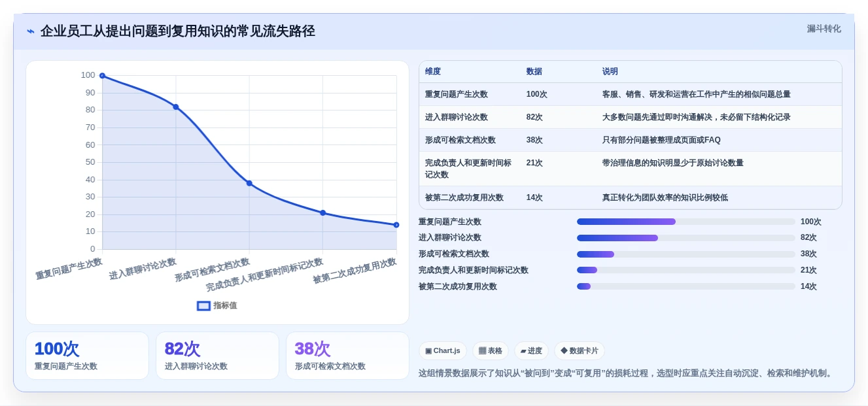
Task: Click the 表格 chip
Action: [x=490, y=350]
